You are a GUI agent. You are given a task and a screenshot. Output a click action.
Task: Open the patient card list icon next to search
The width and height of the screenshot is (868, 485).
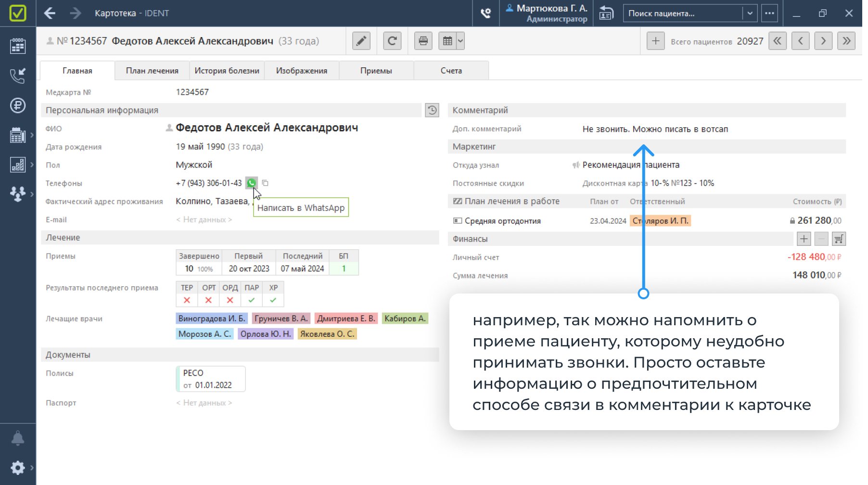(606, 13)
